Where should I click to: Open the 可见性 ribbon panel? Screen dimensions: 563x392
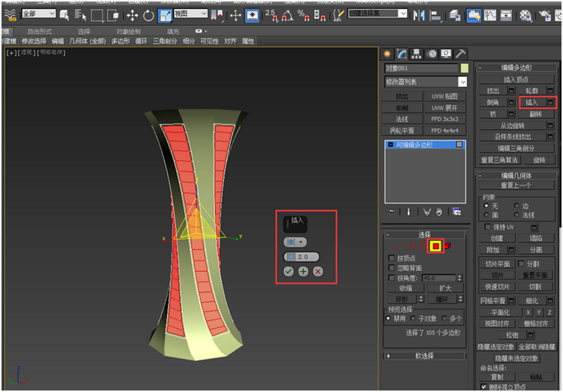209,41
